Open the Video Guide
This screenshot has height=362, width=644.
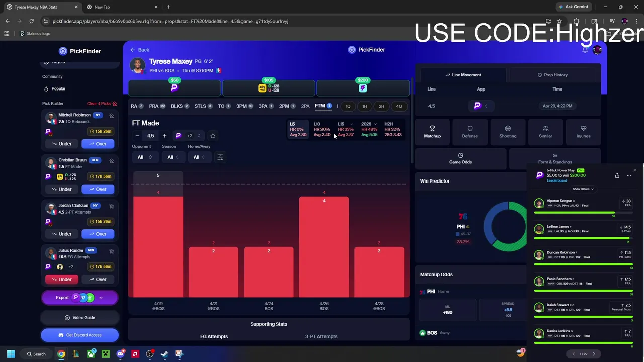click(79, 318)
